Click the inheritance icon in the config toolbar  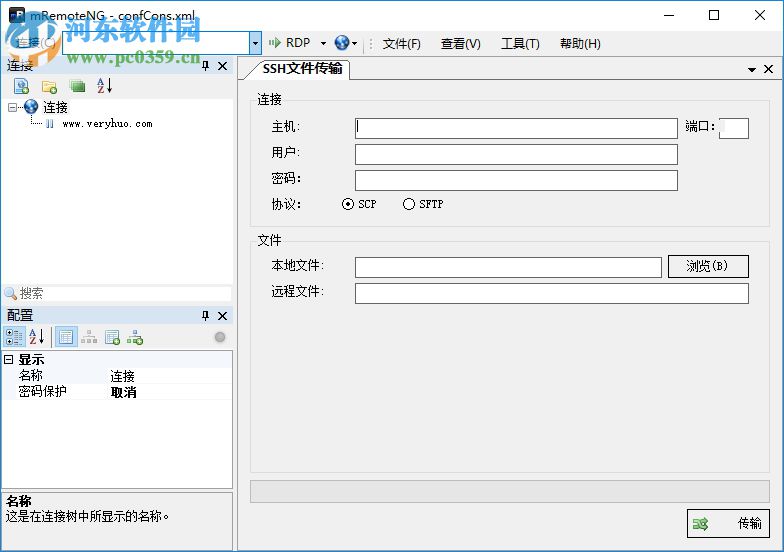click(x=89, y=337)
